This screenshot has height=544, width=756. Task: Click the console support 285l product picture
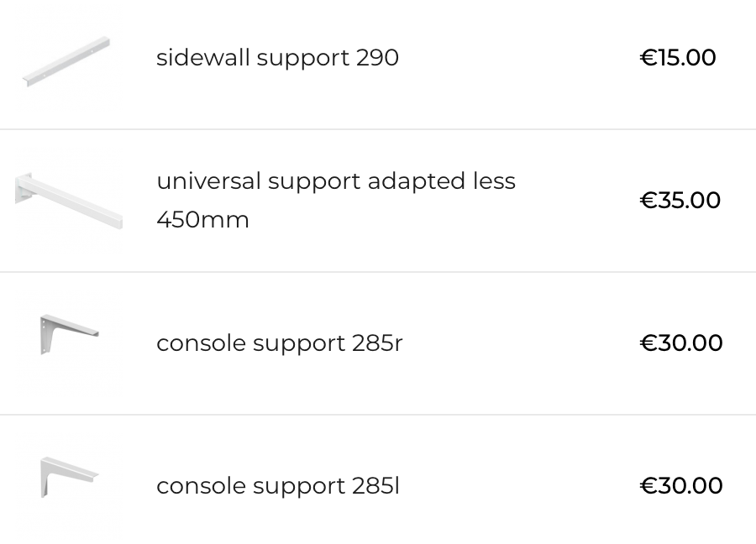[x=69, y=477]
